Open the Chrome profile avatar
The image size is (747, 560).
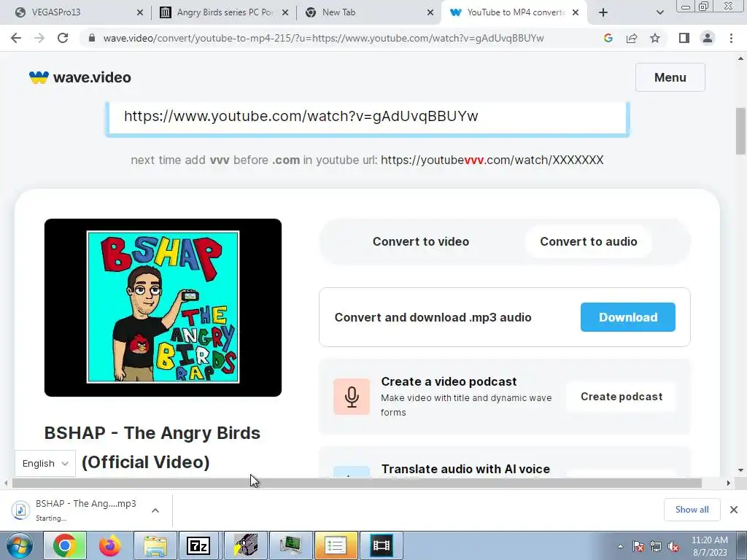tap(708, 38)
